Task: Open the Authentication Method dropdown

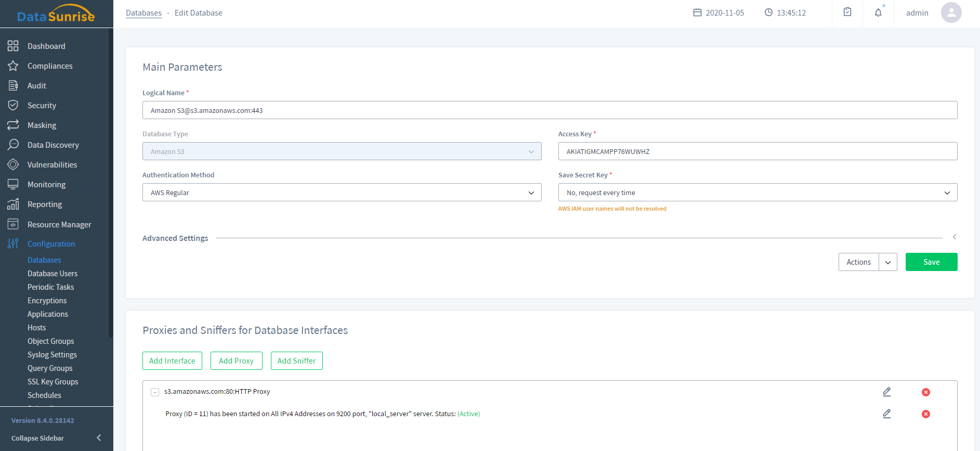Action: click(342, 192)
